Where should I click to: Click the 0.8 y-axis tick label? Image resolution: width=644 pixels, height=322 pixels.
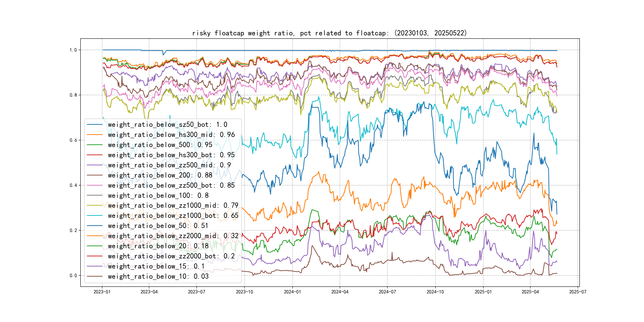coord(73,95)
